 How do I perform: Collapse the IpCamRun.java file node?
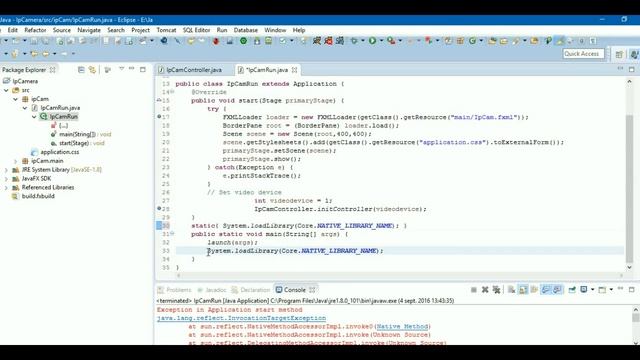tap(25, 108)
